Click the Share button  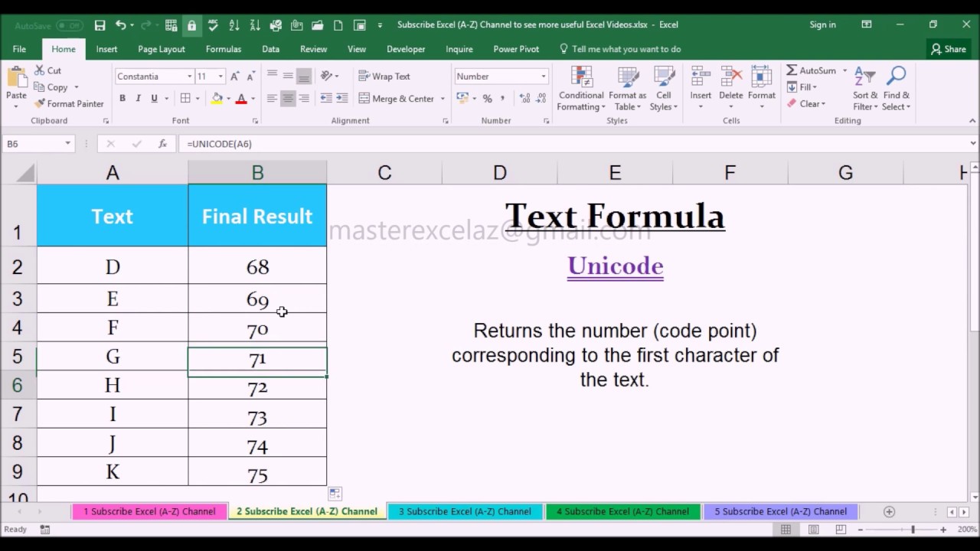tap(948, 49)
